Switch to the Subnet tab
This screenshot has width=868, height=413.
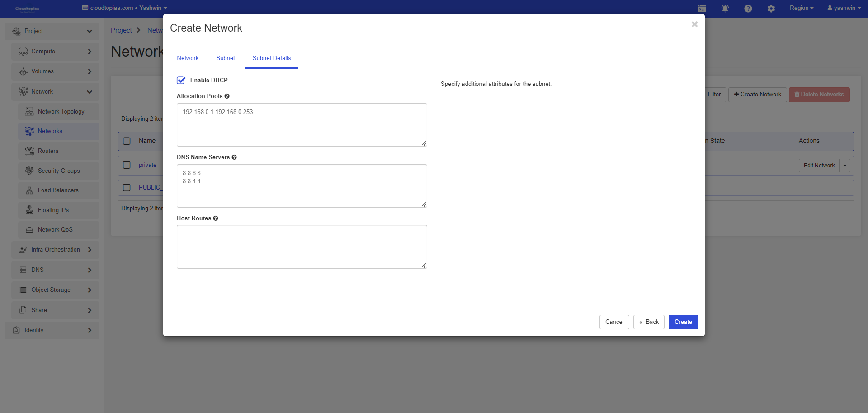click(x=225, y=58)
